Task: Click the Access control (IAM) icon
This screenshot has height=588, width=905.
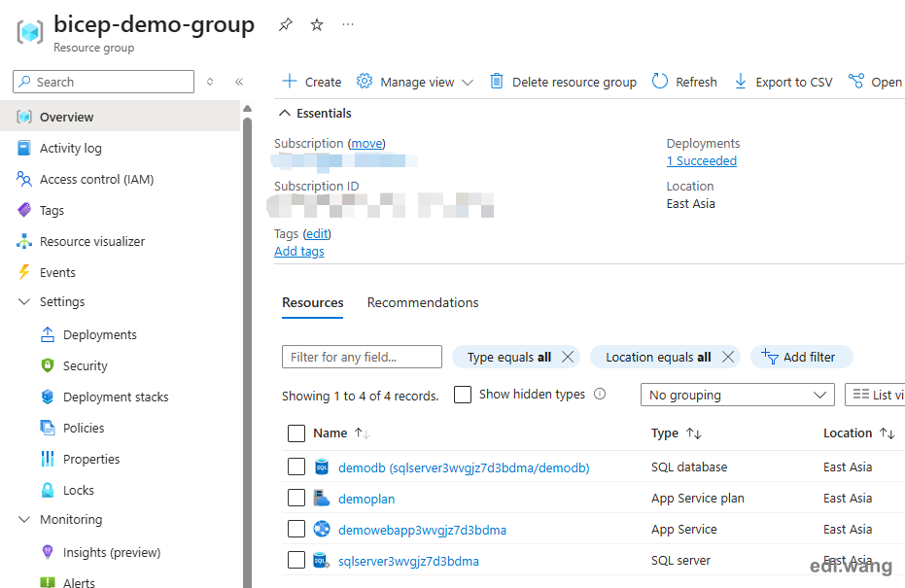Action: tap(24, 180)
